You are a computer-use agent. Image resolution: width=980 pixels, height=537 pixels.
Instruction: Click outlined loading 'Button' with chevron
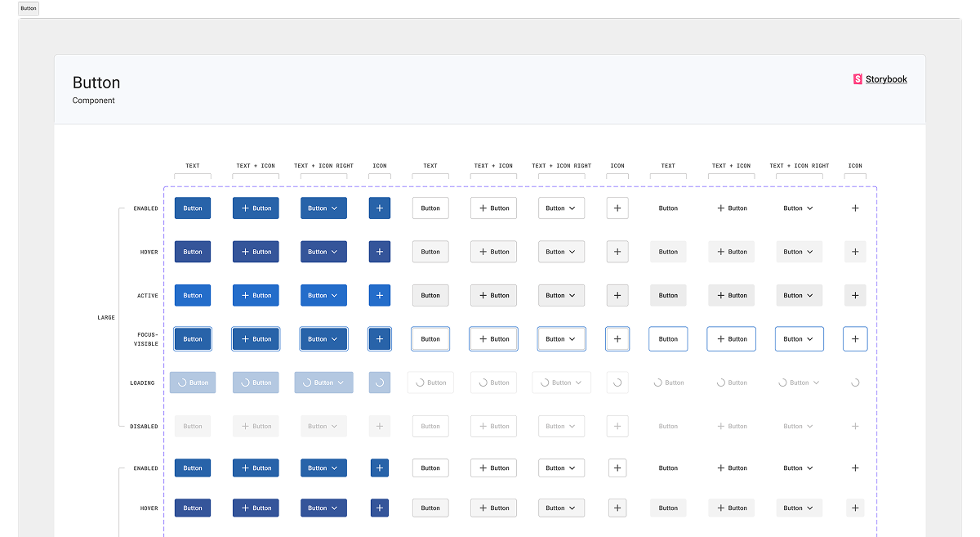tap(561, 383)
